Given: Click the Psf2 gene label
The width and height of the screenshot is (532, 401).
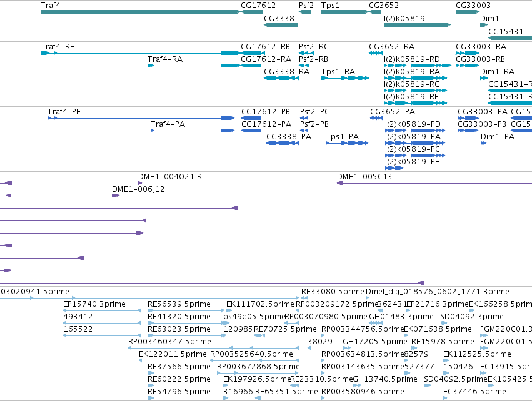Looking at the screenshot, I should [306, 6].
